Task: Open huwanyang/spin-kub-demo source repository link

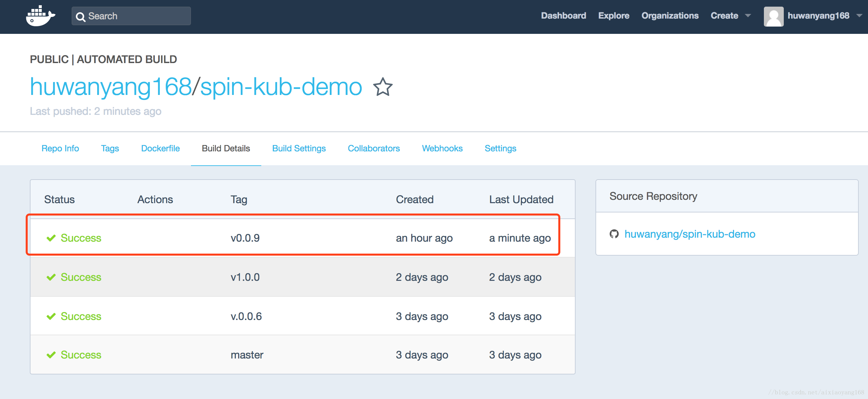Action: [690, 234]
